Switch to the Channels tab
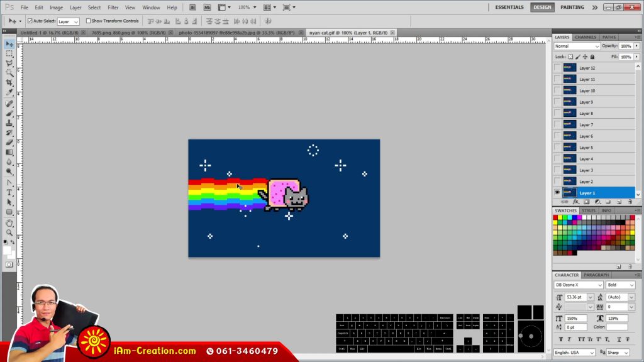 tap(586, 37)
